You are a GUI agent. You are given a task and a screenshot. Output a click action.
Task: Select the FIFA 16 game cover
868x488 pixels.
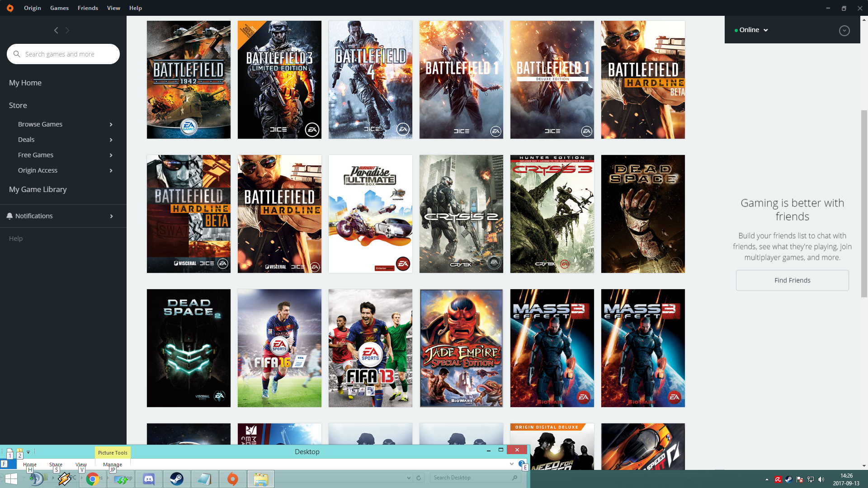point(279,348)
